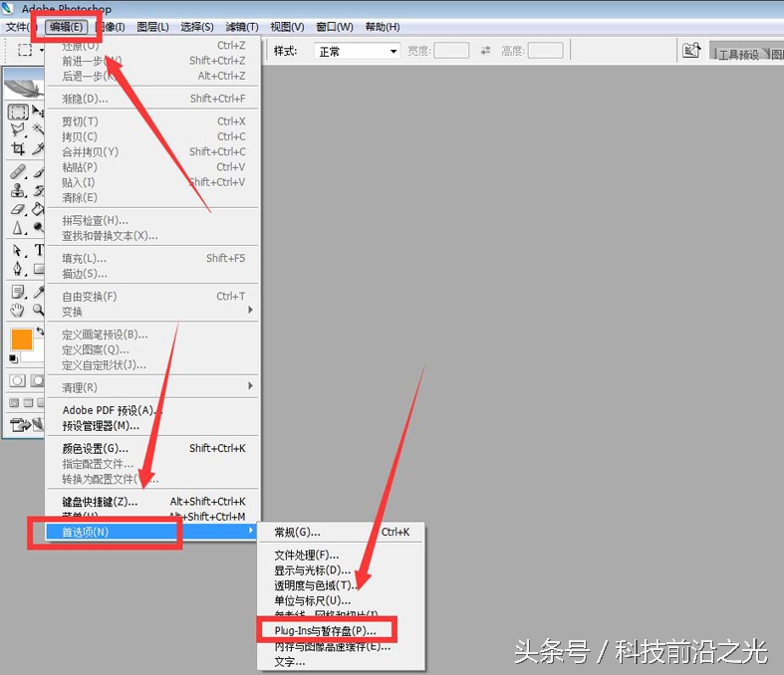Select the Sharpen triangle tool

click(18, 228)
